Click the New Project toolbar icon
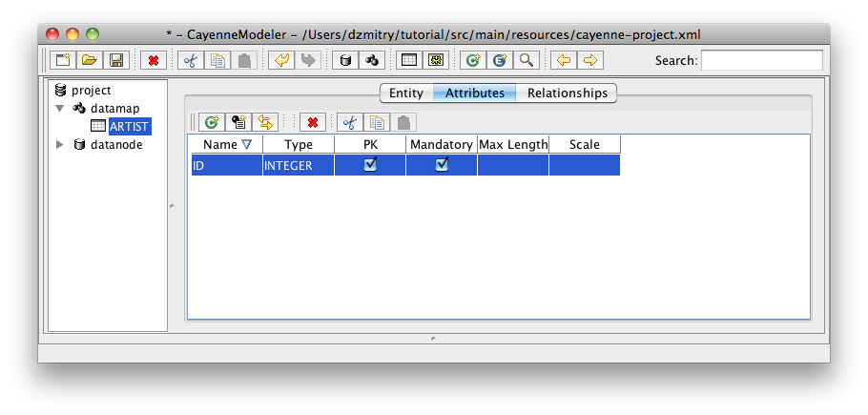The height and width of the screenshot is (415, 868). click(62, 61)
